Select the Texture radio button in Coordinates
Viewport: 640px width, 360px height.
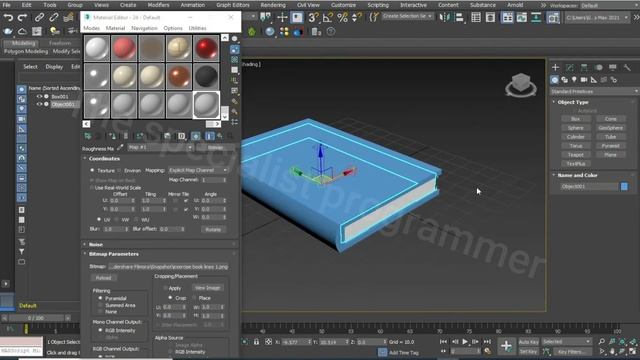coord(92,170)
